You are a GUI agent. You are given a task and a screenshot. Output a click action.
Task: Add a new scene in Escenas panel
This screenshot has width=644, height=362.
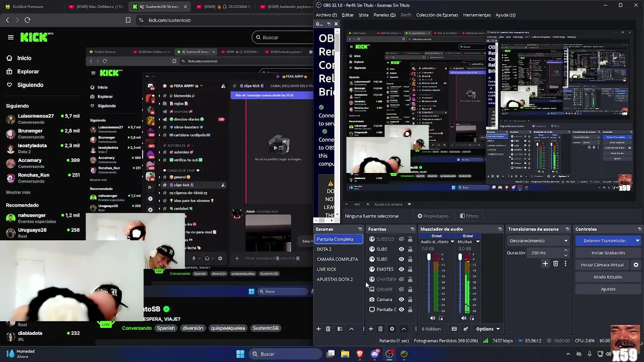tap(318, 329)
